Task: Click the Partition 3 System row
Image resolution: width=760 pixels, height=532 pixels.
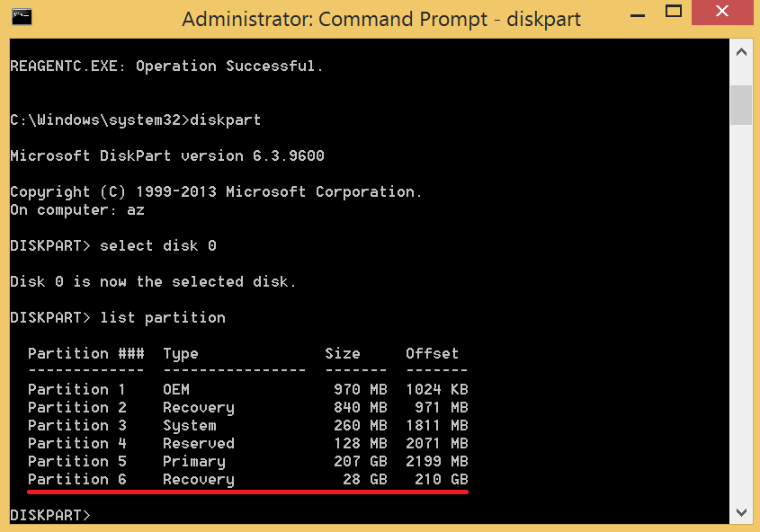Action: (x=247, y=425)
